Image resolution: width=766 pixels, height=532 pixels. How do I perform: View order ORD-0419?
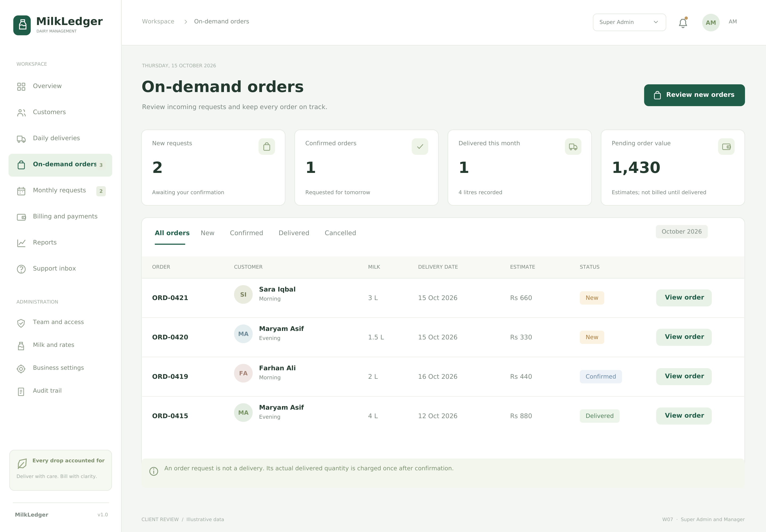tap(684, 376)
